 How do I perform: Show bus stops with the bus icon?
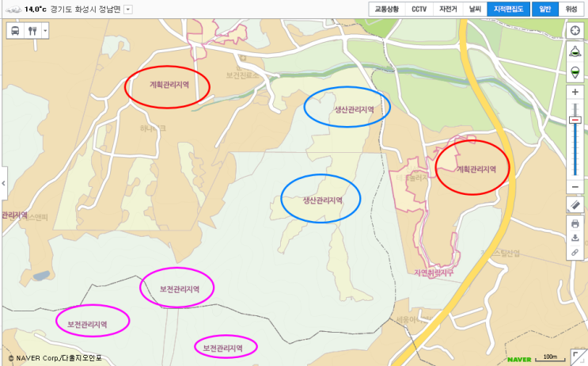pyautogui.click(x=15, y=31)
